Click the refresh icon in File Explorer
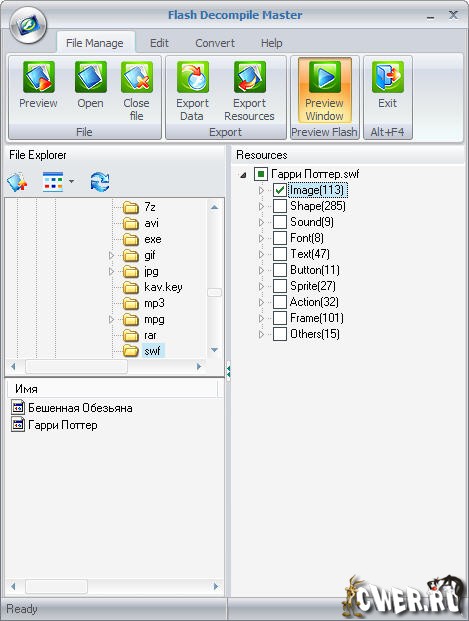This screenshot has width=469, height=621. [x=100, y=182]
